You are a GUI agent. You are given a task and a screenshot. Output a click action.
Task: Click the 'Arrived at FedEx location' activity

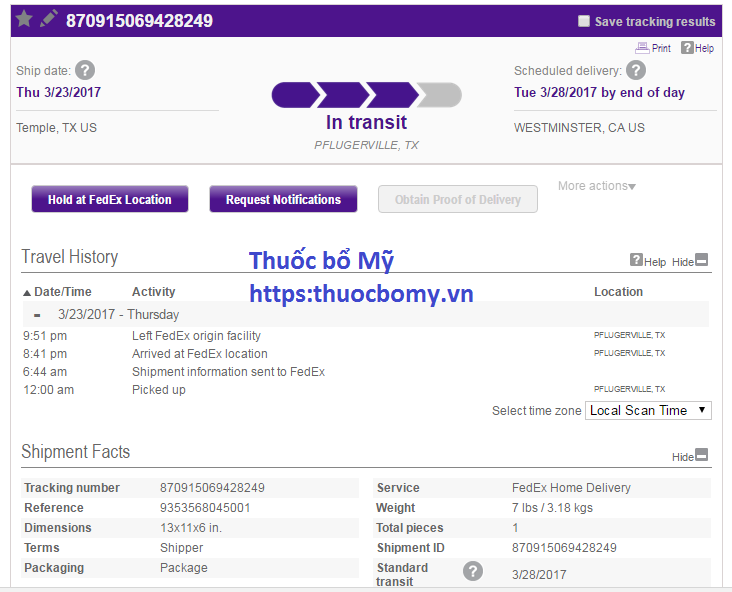tap(200, 354)
